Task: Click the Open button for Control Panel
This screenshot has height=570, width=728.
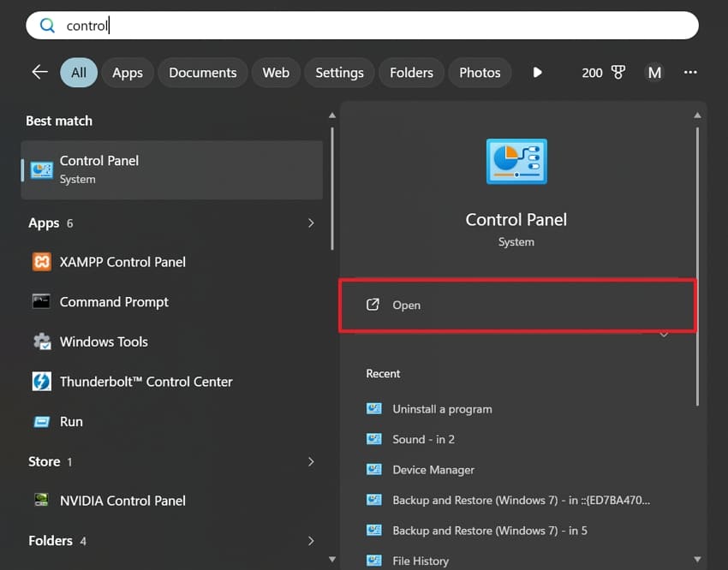Action: [517, 306]
